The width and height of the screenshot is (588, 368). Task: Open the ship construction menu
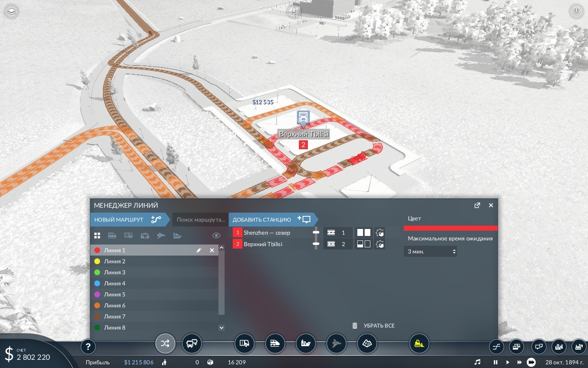[x=305, y=344]
